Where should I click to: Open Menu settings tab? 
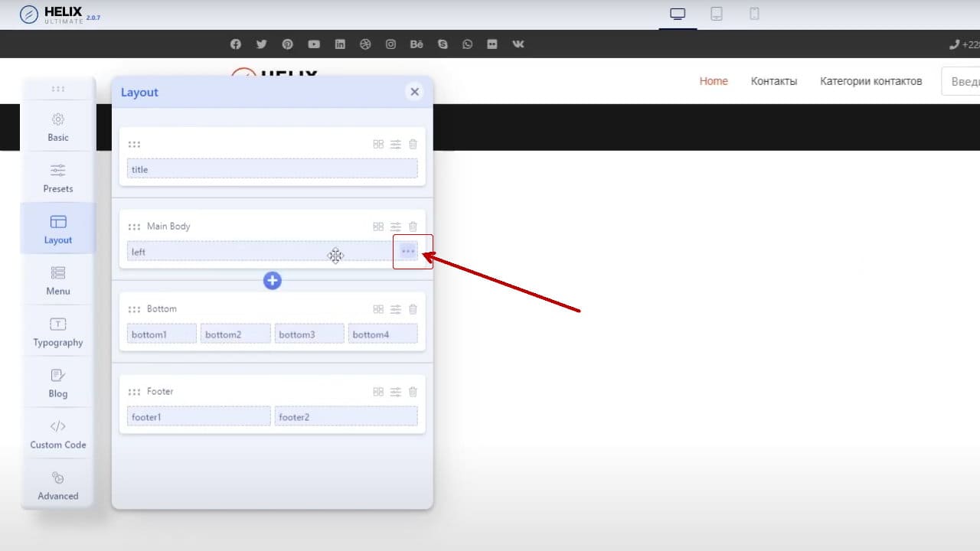[58, 281]
